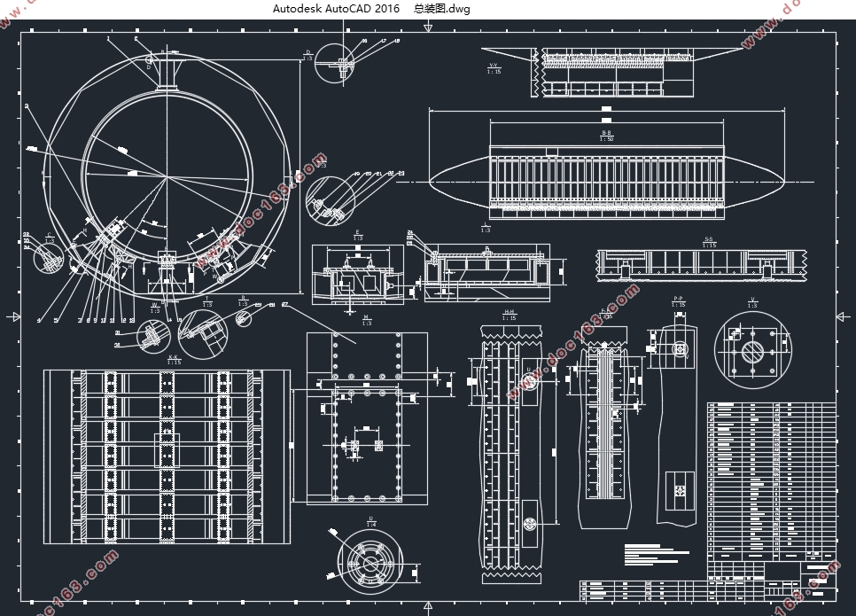This screenshot has width=856, height=616.
Task: Select the "W 1:3" detail label
Action: [x=154, y=308]
